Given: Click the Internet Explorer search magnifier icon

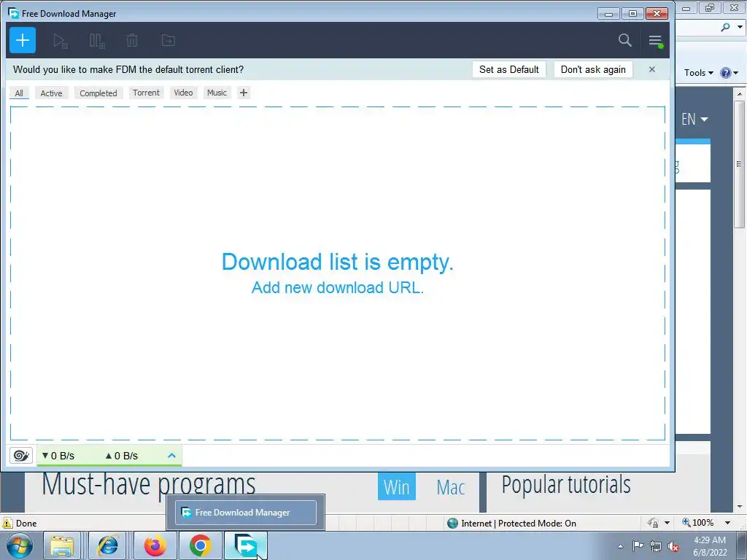Looking at the screenshot, I should click(726, 27).
